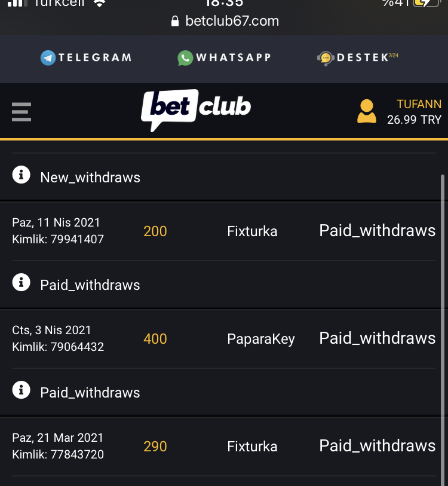The height and width of the screenshot is (486, 448).
Task: Tap the info icon under the PaparaKey row
Action: coord(22,390)
